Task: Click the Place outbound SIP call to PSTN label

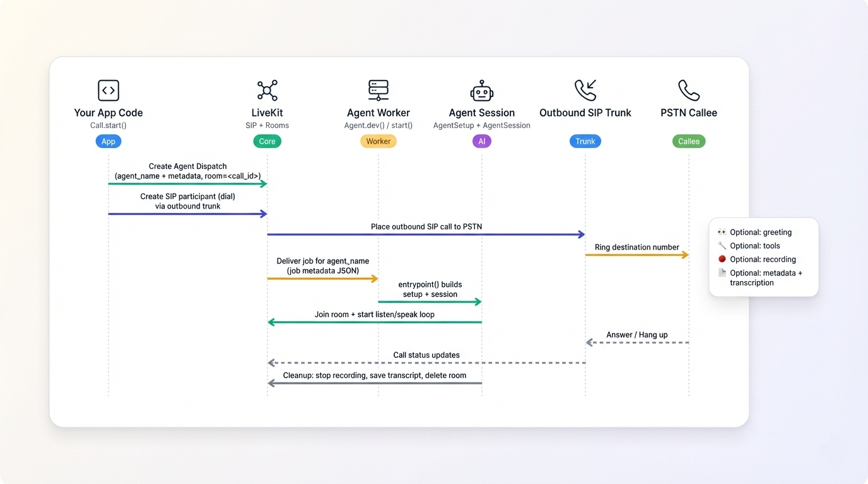Action: [x=426, y=227]
